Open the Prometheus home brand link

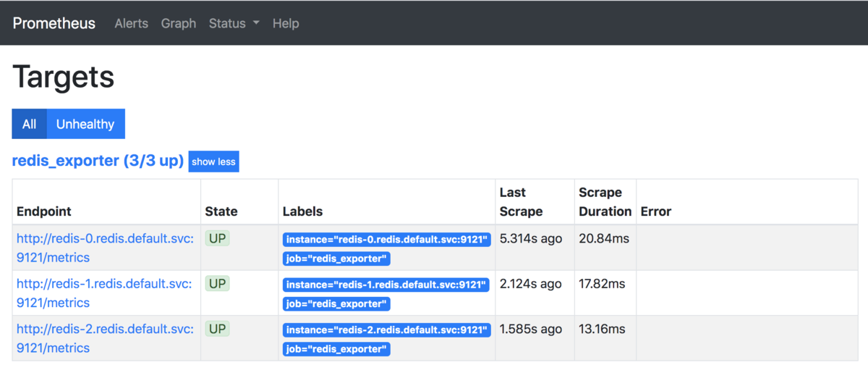click(54, 23)
